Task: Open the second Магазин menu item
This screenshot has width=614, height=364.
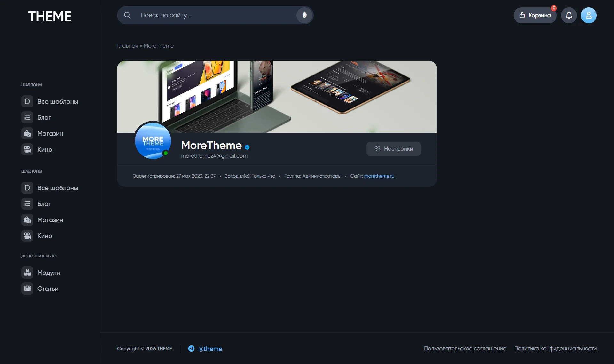Action: [43, 220]
